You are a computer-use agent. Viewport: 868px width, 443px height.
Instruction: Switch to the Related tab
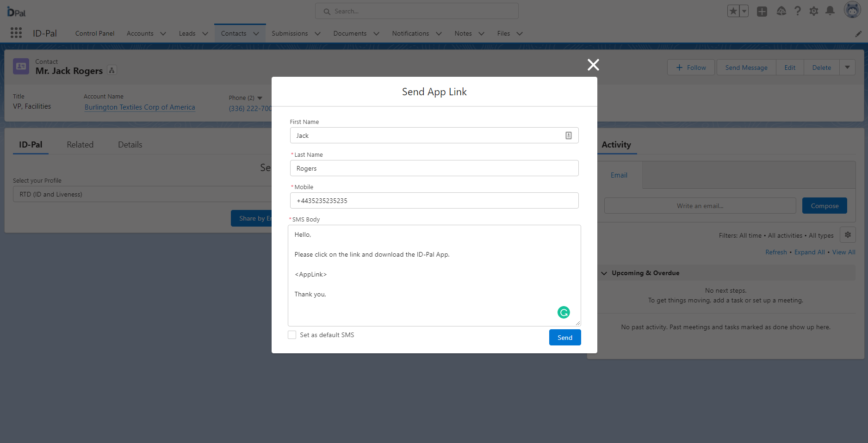80,145
